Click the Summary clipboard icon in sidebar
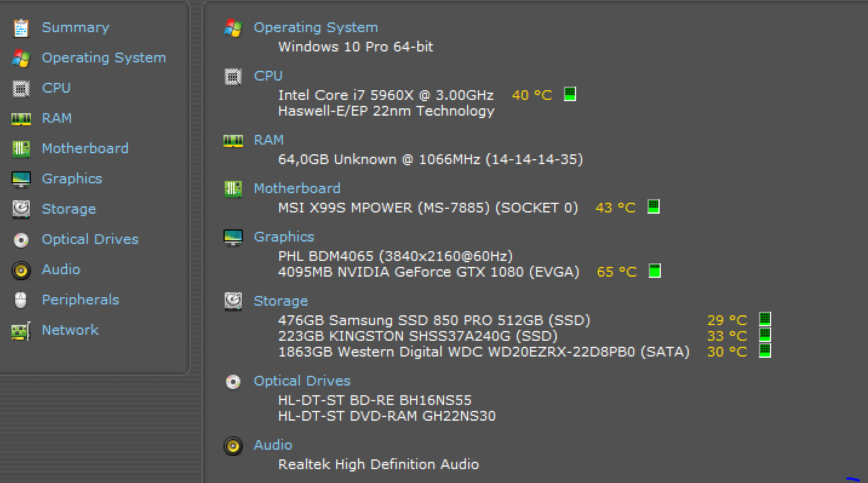 pyautogui.click(x=21, y=28)
